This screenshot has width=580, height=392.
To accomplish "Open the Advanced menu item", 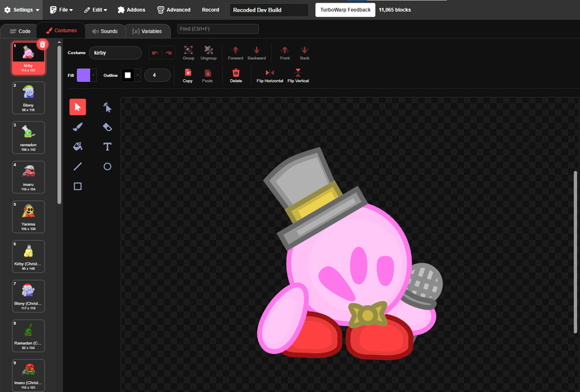I will point(174,10).
